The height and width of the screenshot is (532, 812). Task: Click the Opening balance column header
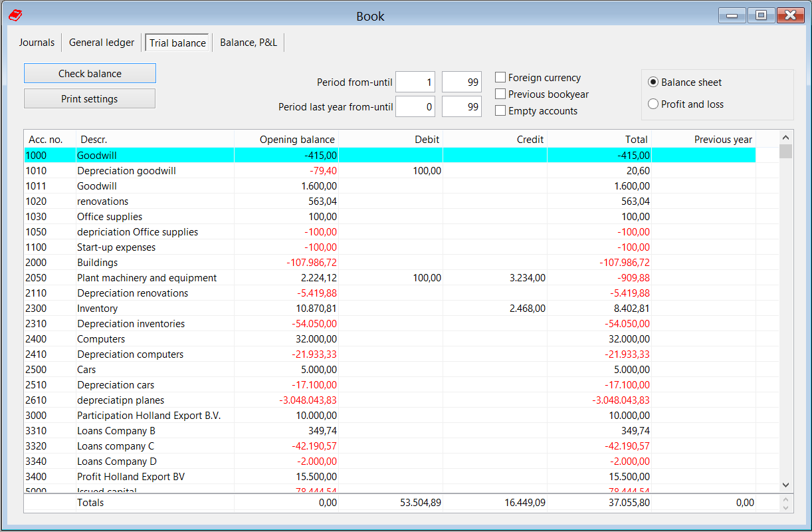coord(286,140)
